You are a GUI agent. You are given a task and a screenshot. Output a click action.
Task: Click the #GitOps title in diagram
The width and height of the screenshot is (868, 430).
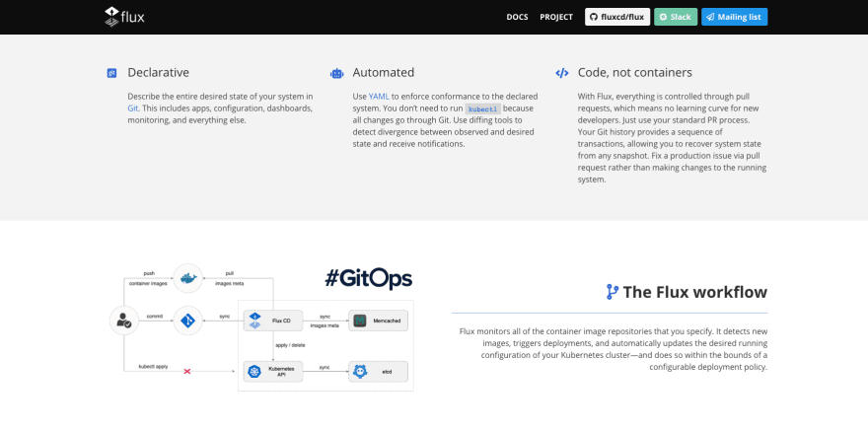368,279
